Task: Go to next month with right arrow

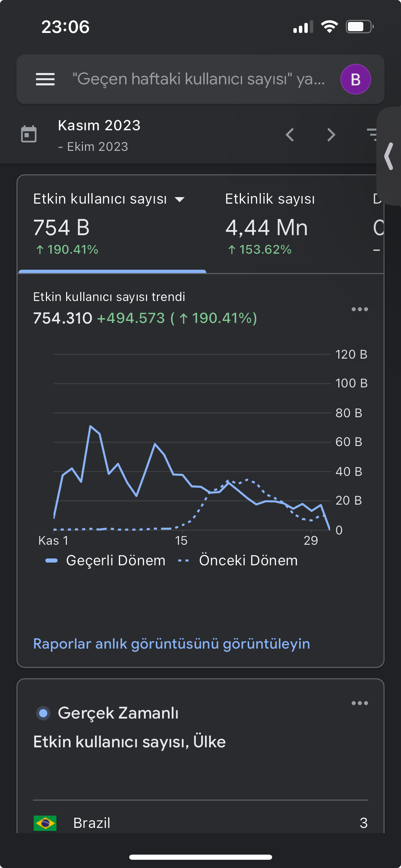Action: (331, 135)
